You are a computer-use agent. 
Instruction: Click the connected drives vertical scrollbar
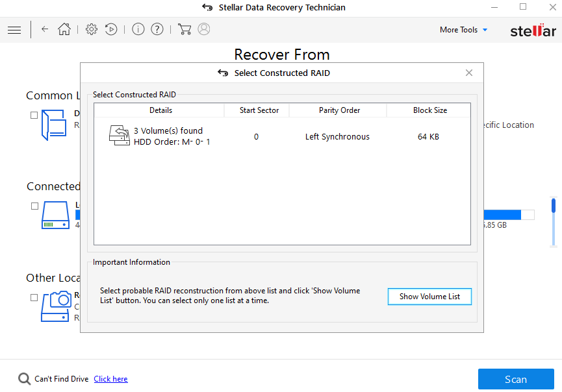(x=554, y=223)
